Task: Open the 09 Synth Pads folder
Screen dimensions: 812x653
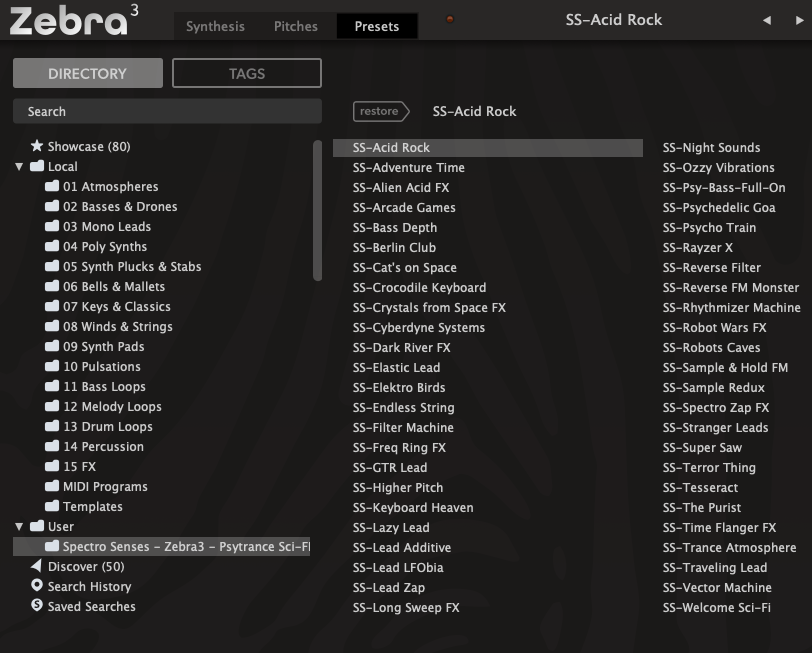Action: 103,346
